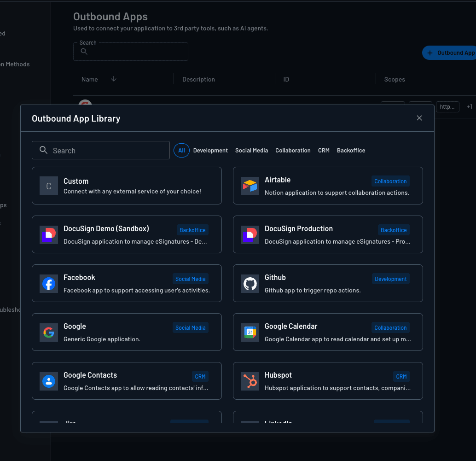Click the magnifier in Outbound Apps search

point(84,52)
